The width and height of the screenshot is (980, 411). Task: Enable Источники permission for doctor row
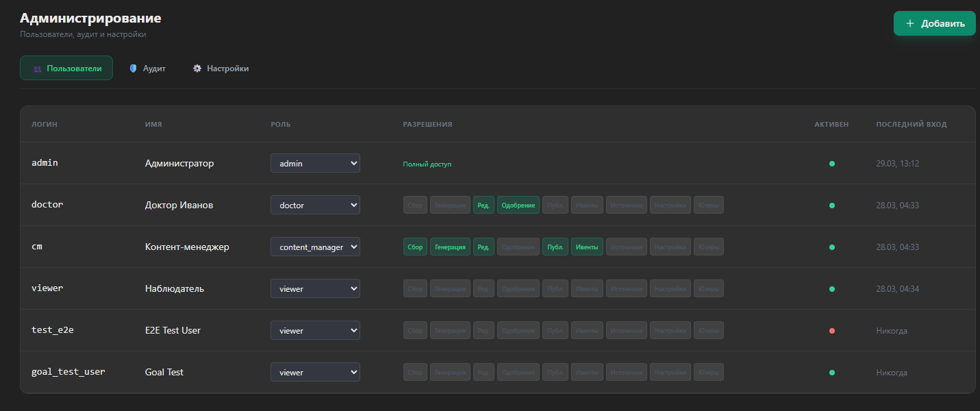[626, 206]
